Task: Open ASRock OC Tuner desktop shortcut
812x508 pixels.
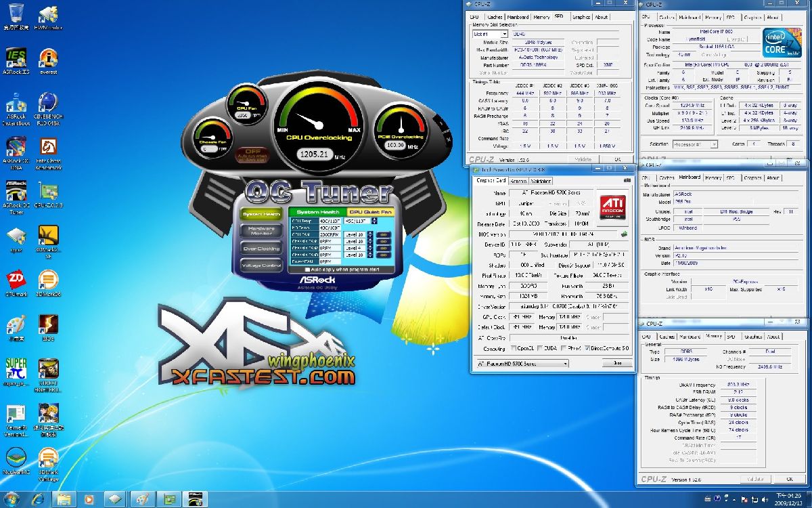Action: [x=16, y=198]
